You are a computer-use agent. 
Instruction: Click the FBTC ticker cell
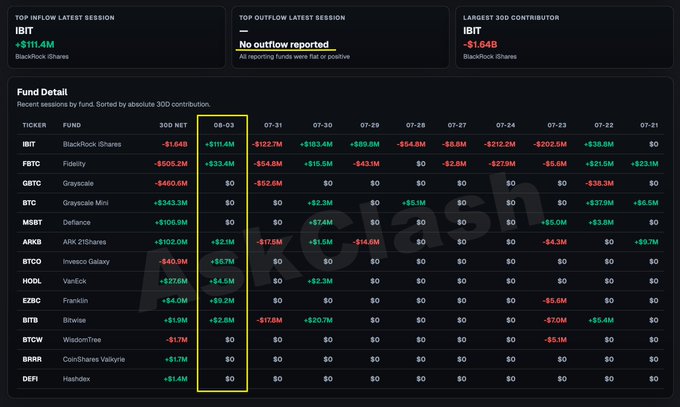[31, 164]
